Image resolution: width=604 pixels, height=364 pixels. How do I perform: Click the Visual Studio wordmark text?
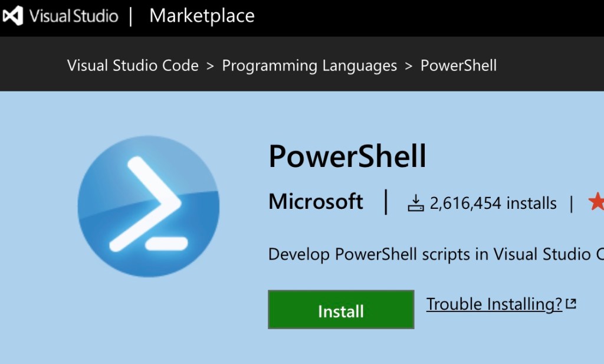point(74,16)
